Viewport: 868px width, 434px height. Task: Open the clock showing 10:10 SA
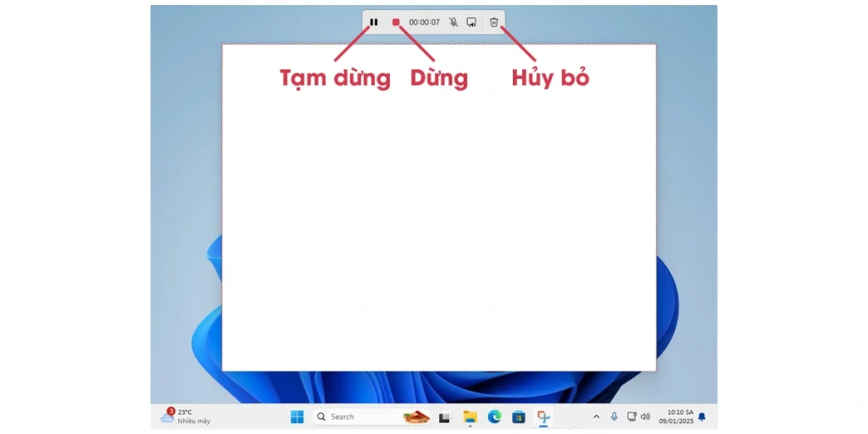click(x=679, y=417)
